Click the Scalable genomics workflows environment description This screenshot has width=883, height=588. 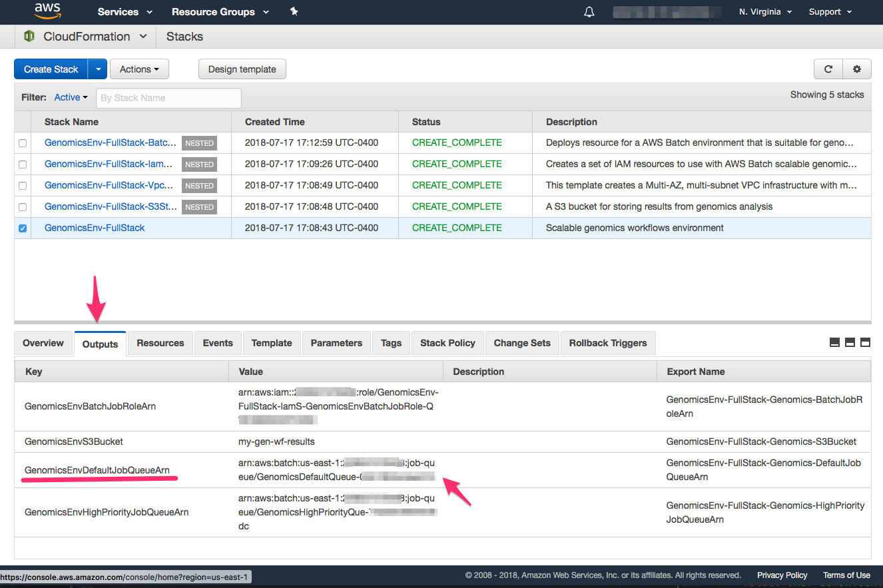pyautogui.click(x=635, y=228)
